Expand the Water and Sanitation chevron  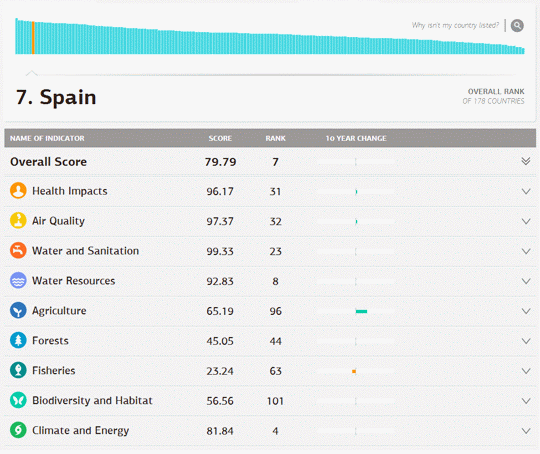[x=526, y=251]
